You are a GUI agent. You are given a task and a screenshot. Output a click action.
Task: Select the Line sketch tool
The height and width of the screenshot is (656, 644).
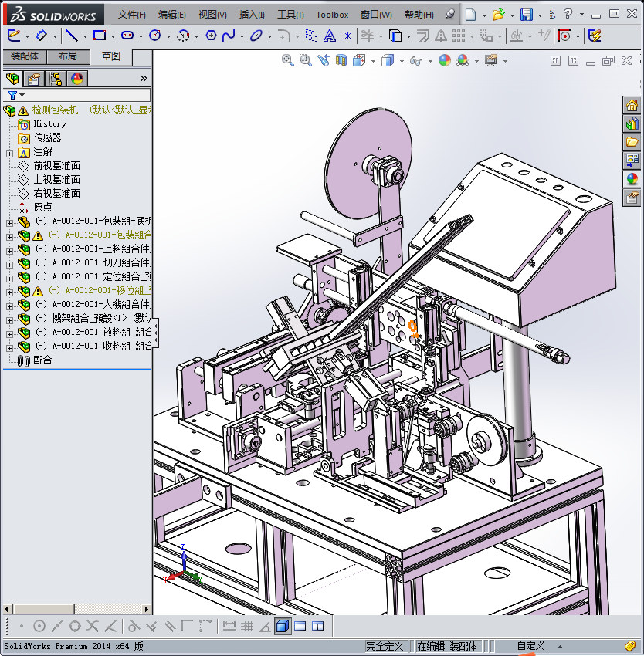pos(72,36)
